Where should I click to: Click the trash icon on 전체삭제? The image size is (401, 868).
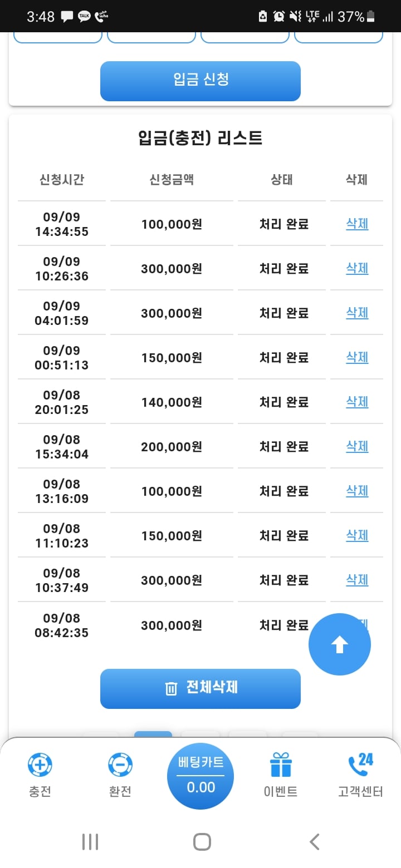171,688
